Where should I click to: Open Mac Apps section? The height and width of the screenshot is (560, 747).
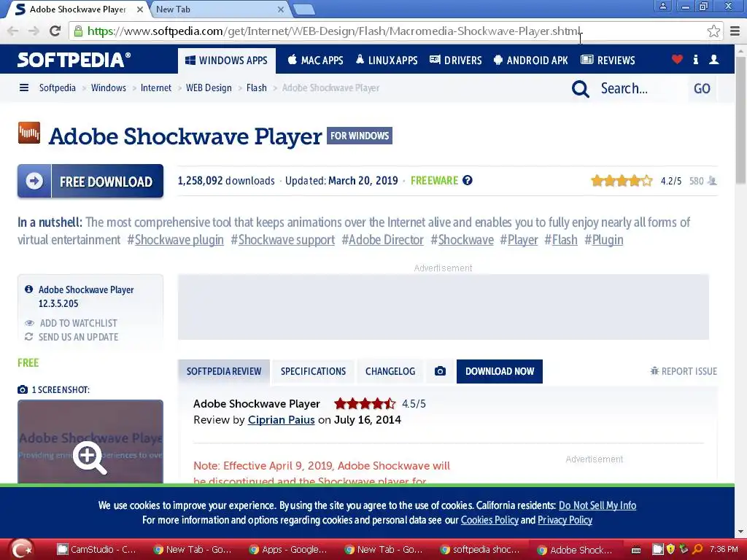[315, 61]
